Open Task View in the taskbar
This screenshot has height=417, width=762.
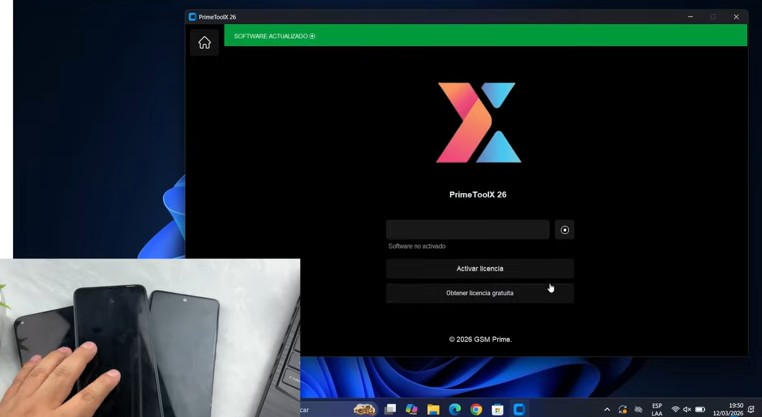390,409
